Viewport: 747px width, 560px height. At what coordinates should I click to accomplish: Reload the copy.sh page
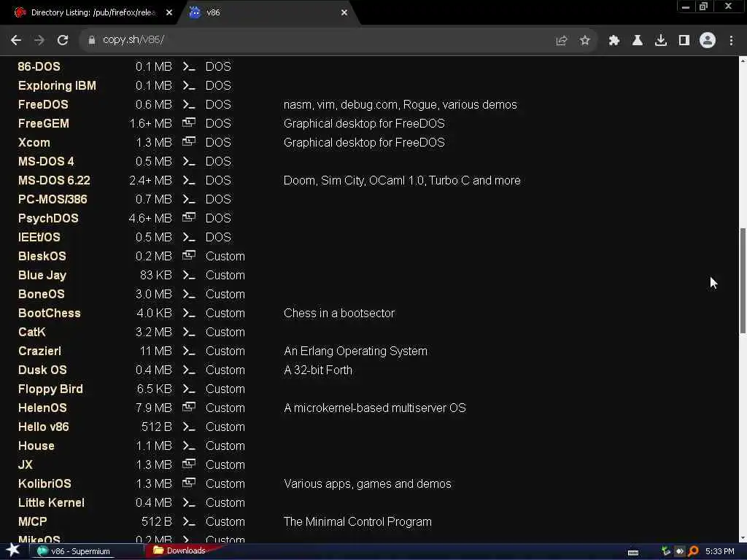(63, 41)
